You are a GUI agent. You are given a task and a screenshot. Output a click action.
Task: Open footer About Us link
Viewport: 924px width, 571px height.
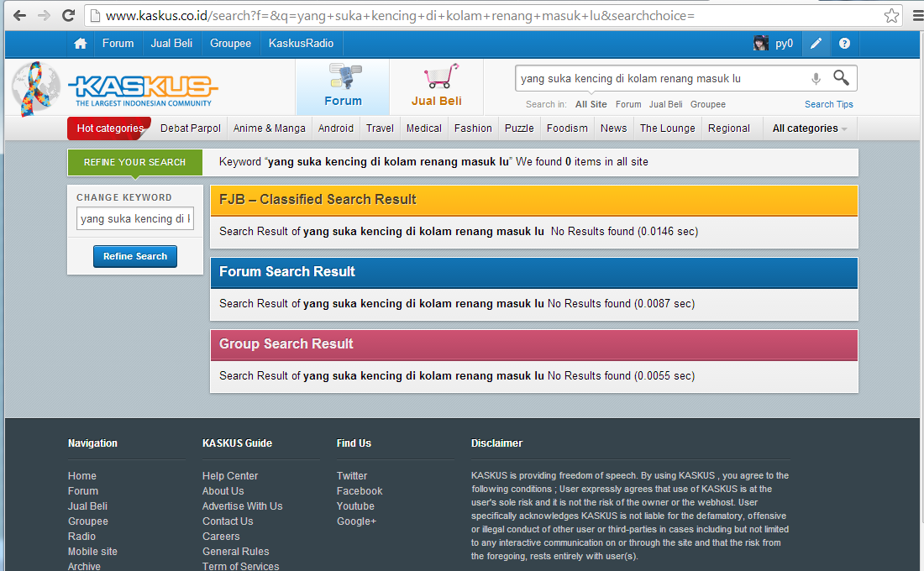coord(223,491)
